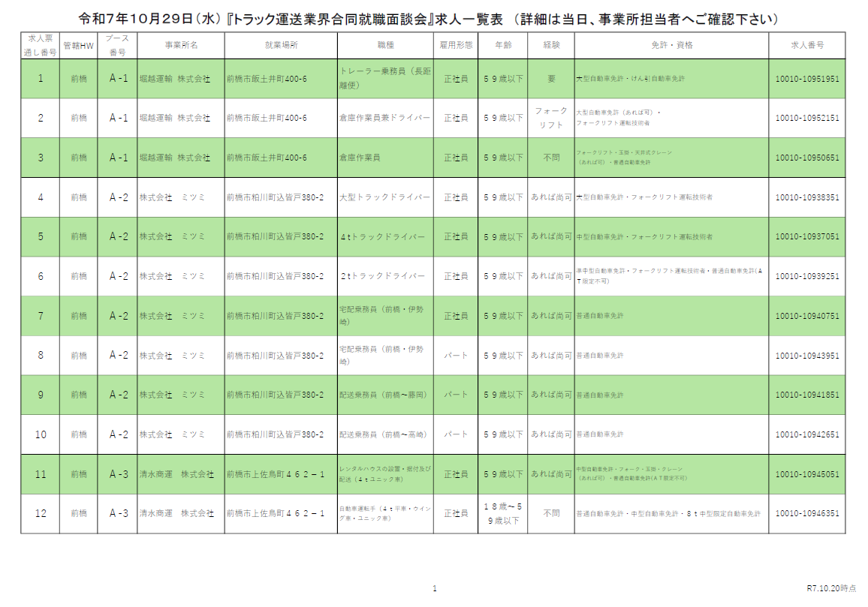Click the 雇用形態 column header
The image size is (868, 607).
point(456,45)
